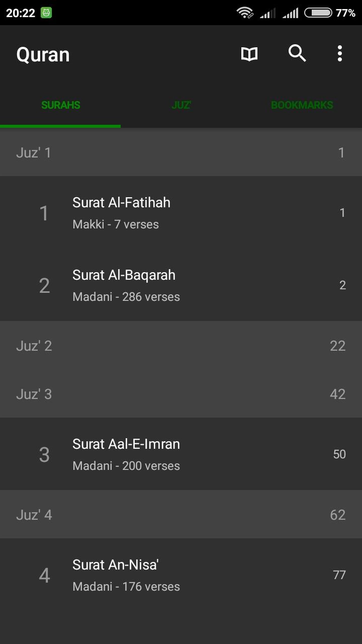Tap the Wi-Fi status icon
The image size is (362, 644).
coord(245,13)
